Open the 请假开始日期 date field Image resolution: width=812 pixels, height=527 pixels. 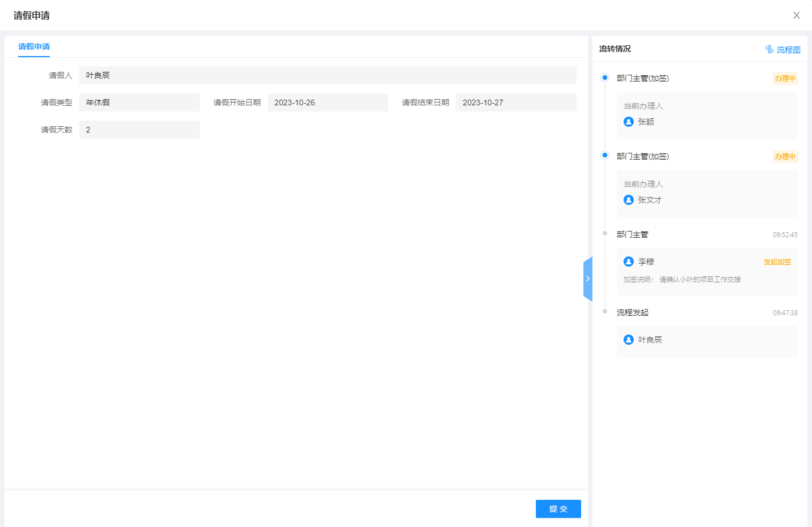[x=328, y=102]
